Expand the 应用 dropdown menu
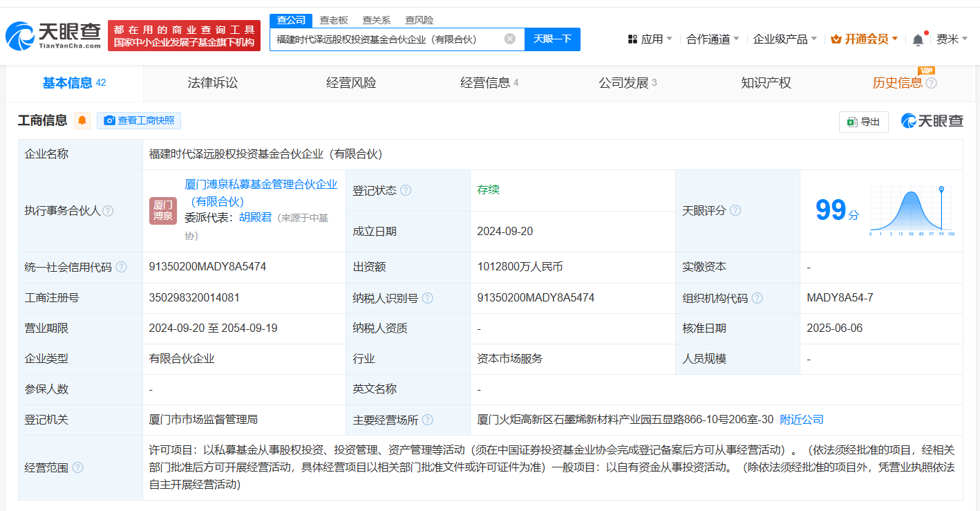This screenshot has width=980, height=511. [x=650, y=39]
